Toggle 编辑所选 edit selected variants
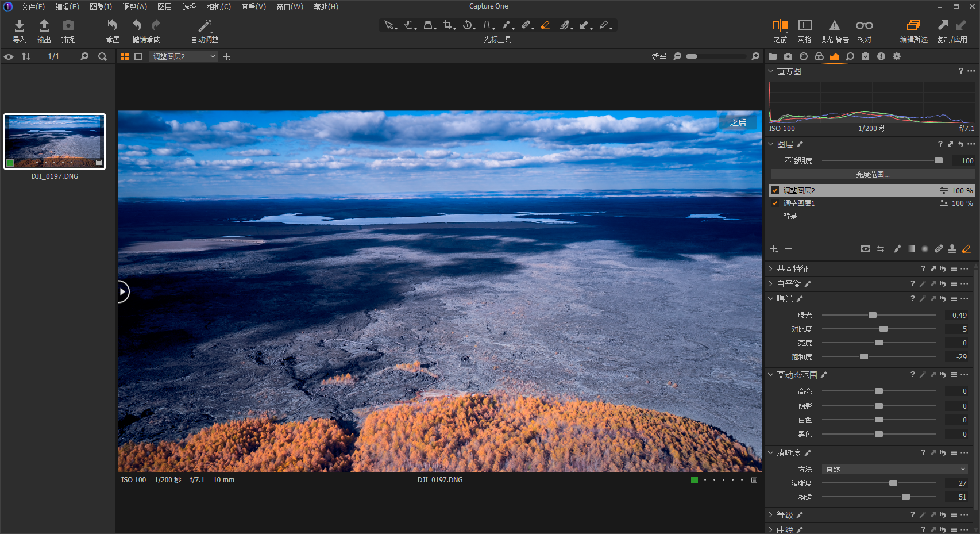980x534 pixels. 913,25
